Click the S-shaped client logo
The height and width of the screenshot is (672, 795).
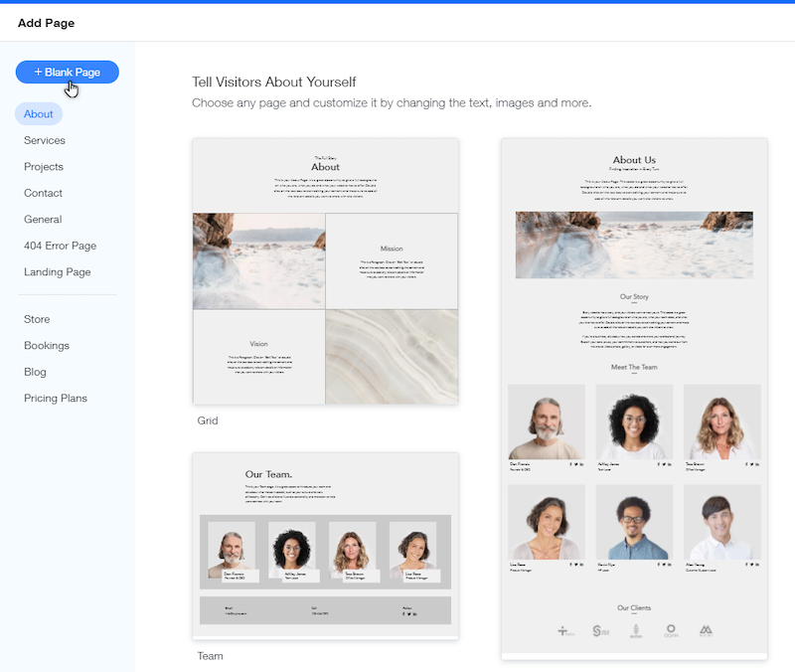coord(597,629)
